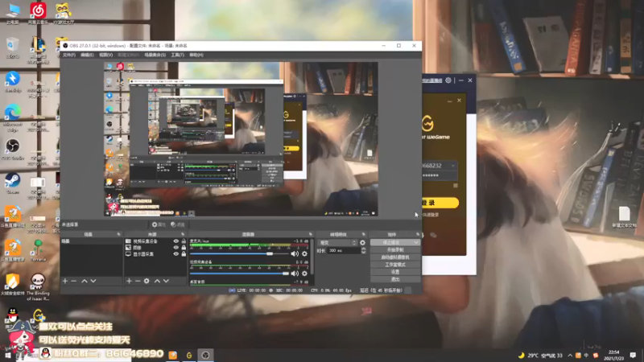Open the 麦克风/Aux audio settings gear

coord(304,253)
